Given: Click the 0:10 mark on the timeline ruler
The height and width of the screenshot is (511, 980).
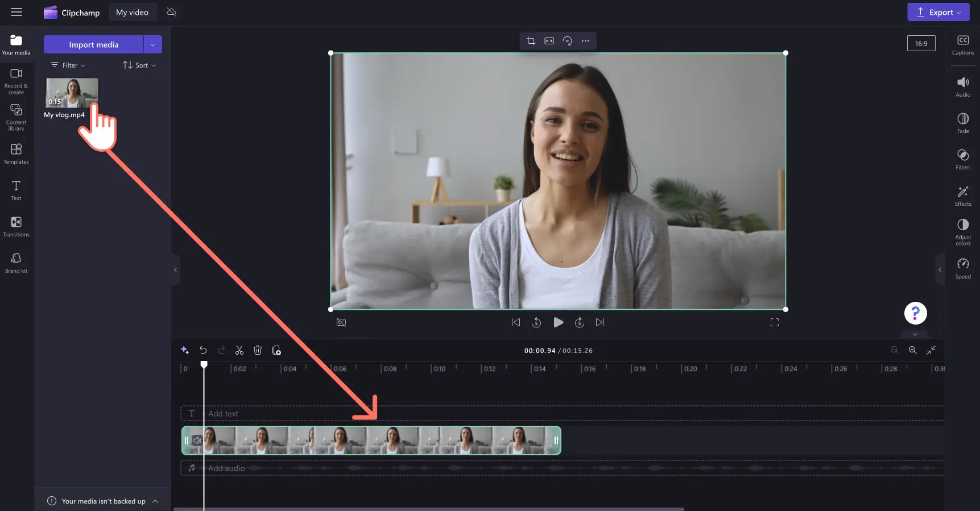Looking at the screenshot, I should [439, 369].
